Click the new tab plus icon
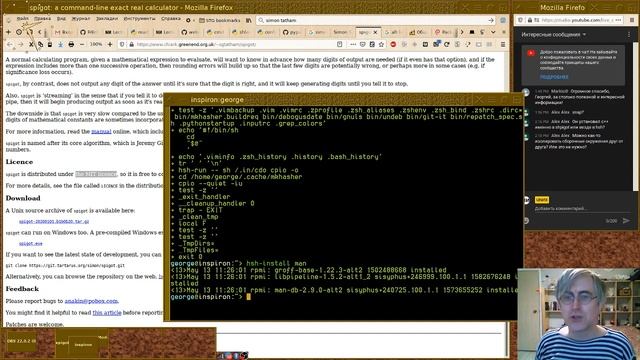The image size is (640, 360). tap(8, 32)
